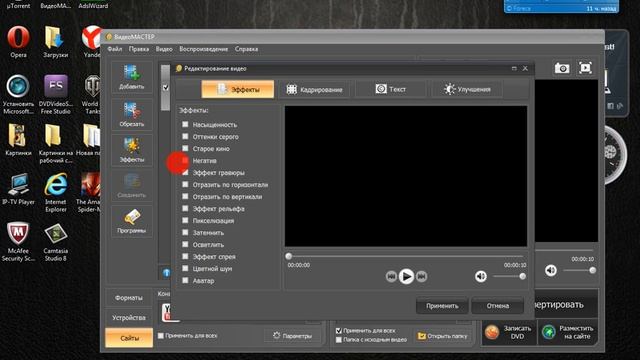The image size is (640, 360).
Task: Switch to the Текст tab
Action: (x=391, y=89)
